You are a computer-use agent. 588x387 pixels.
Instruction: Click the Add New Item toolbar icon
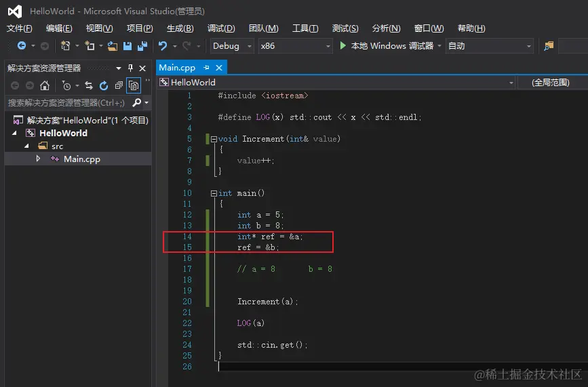click(90, 45)
